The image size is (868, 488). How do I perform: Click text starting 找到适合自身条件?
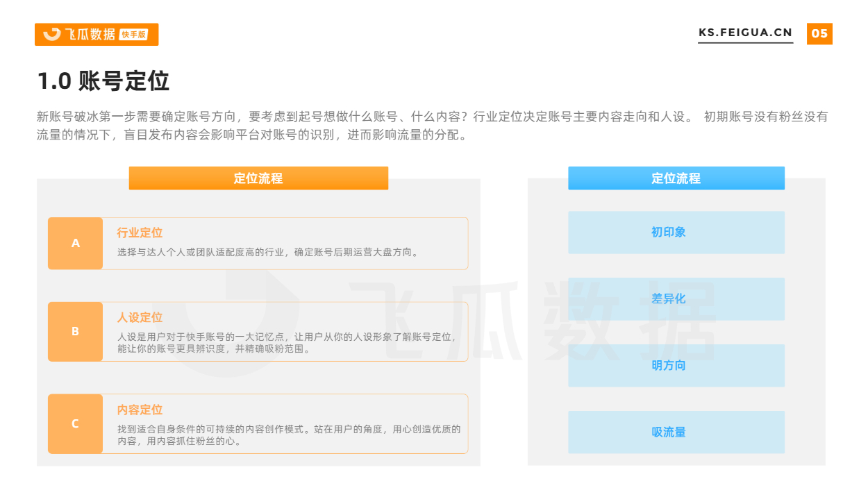(x=289, y=435)
